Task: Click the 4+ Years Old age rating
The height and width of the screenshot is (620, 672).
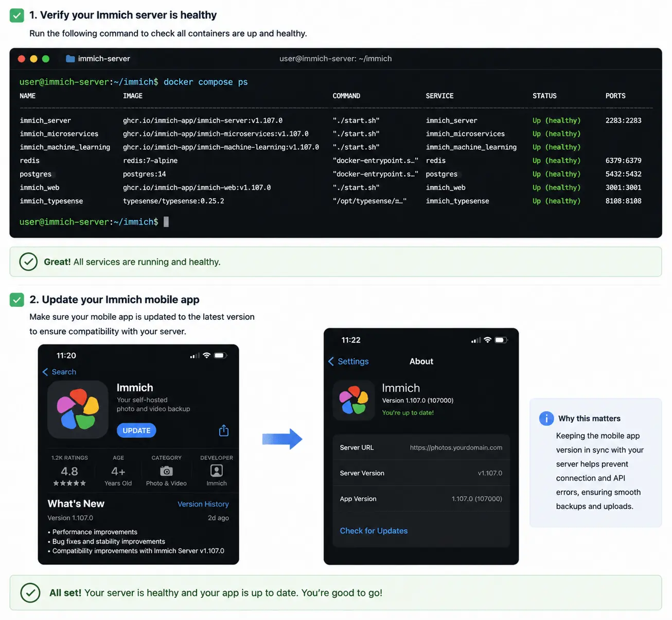Action: click(118, 477)
